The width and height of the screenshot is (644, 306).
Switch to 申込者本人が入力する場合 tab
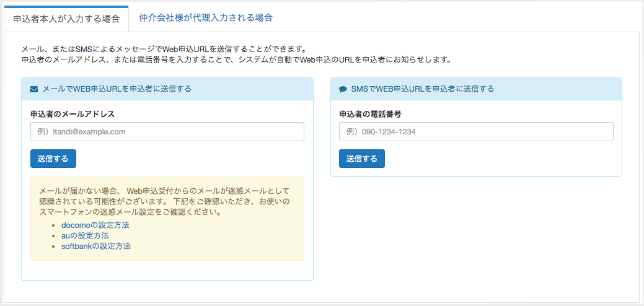66,19
